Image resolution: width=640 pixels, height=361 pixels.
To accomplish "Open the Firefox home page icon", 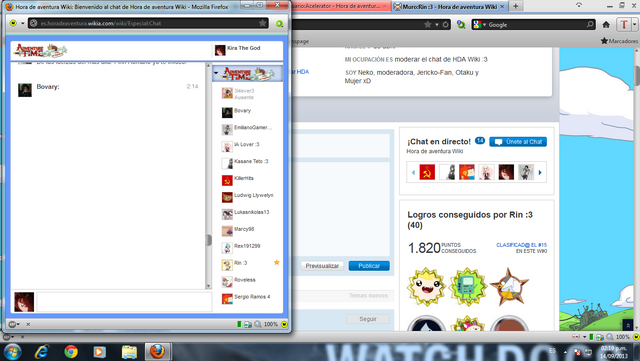I will tap(606, 25).
